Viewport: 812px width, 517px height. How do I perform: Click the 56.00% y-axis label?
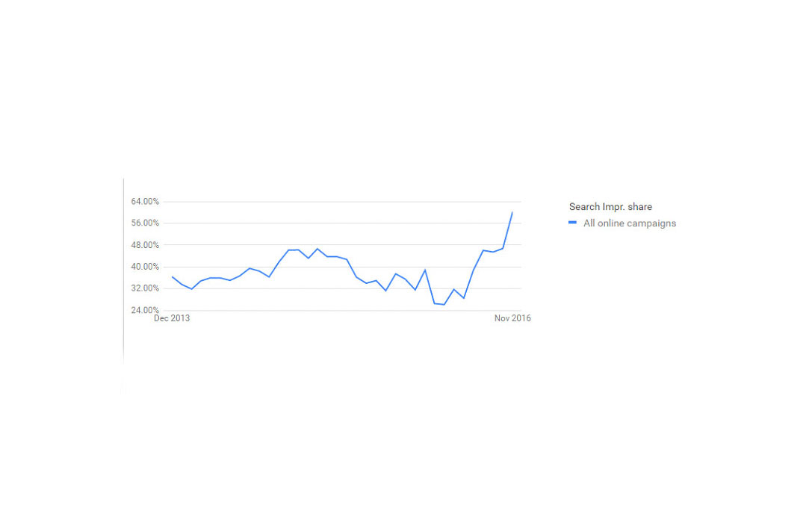point(145,223)
